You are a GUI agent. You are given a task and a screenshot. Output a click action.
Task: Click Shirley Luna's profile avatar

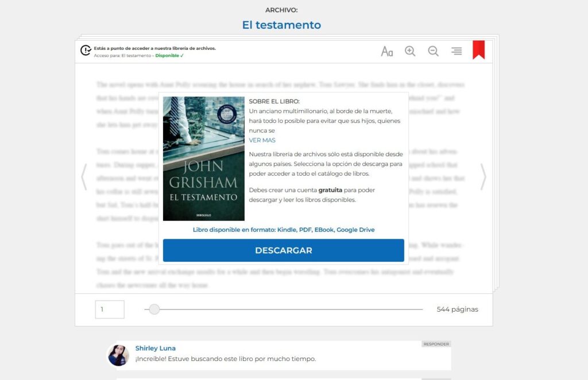119,355
